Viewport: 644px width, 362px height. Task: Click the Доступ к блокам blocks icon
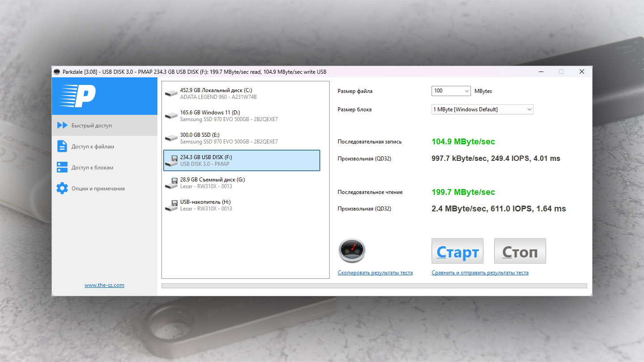pyautogui.click(x=62, y=167)
